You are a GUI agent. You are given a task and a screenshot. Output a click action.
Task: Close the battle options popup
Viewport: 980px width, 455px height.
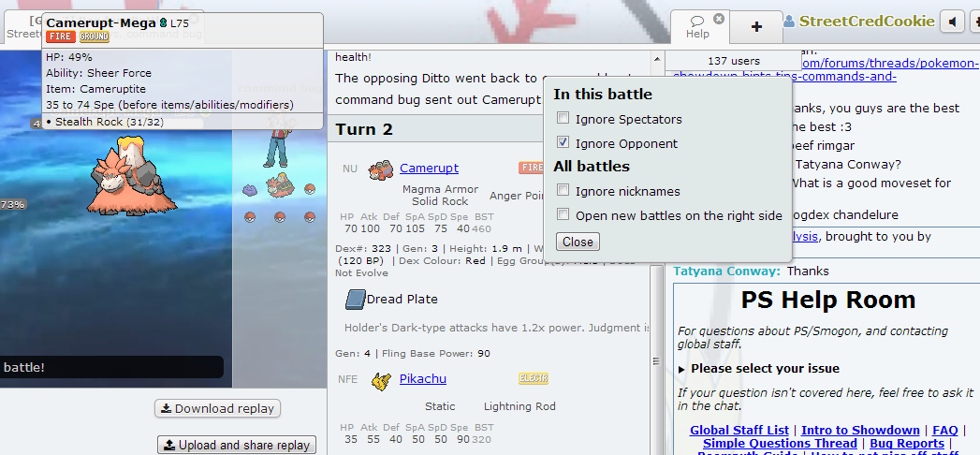click(578, 242)
